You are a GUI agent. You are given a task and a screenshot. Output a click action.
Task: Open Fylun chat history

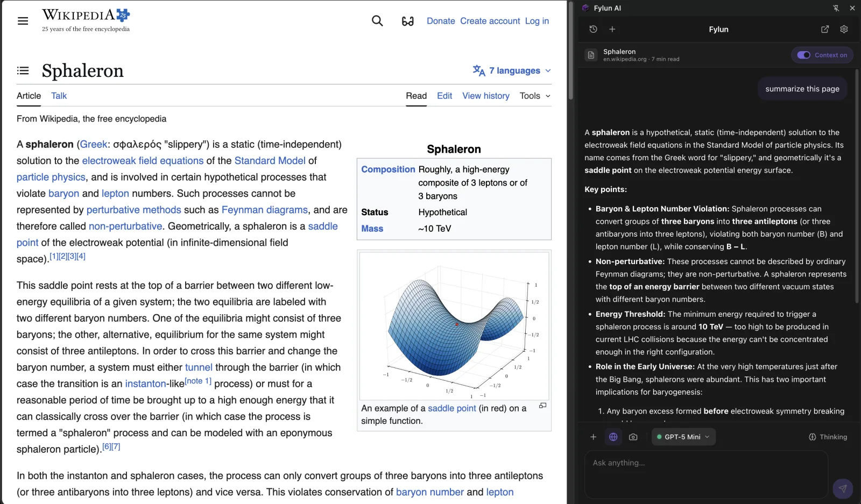coord(593,29)
